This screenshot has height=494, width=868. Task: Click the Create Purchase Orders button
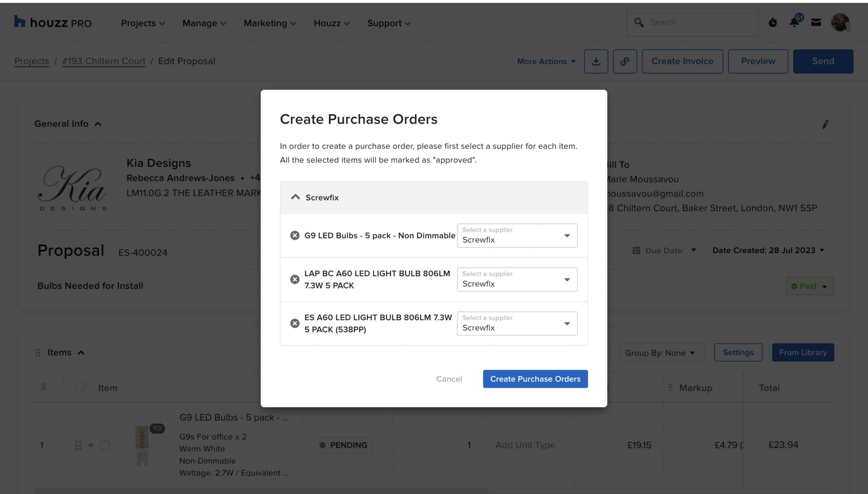click(535, 379)
